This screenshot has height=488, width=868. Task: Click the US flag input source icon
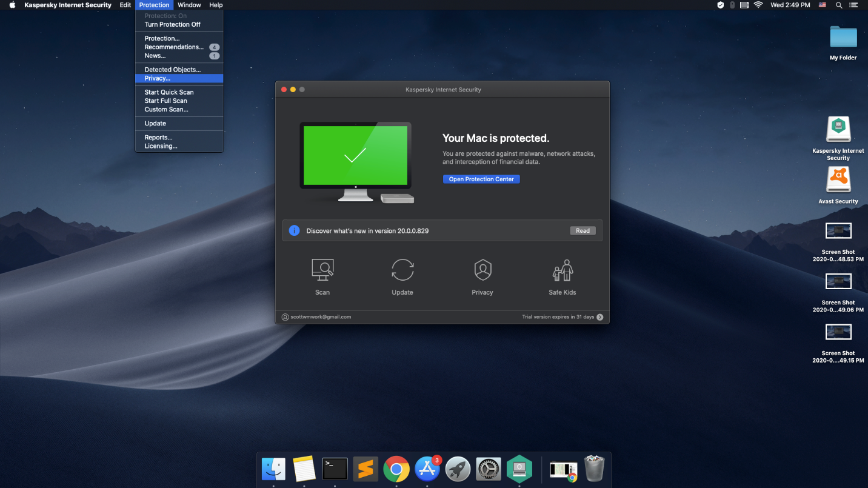pyautogui.click(x=823, y=5)
